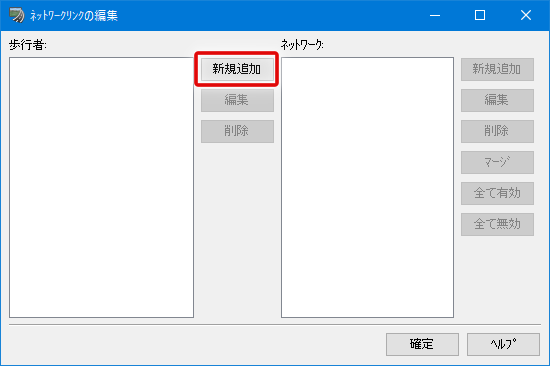
Task: Click the network list's 削除 button
Action: coord(497,131)
